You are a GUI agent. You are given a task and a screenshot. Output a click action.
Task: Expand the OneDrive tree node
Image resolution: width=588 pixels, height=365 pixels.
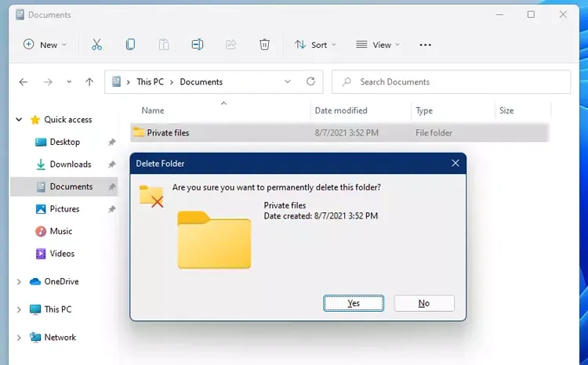click(19, 281)
